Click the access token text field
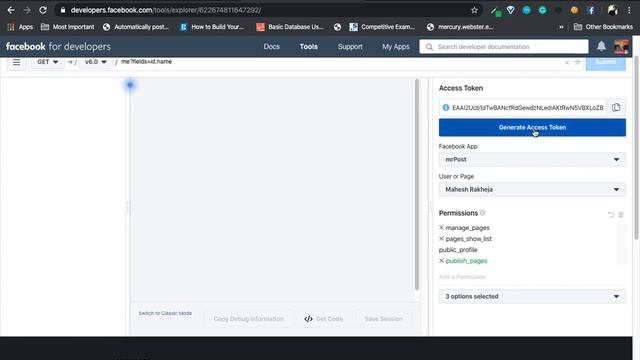The image size is (640, 360). (x=527, y=107)
